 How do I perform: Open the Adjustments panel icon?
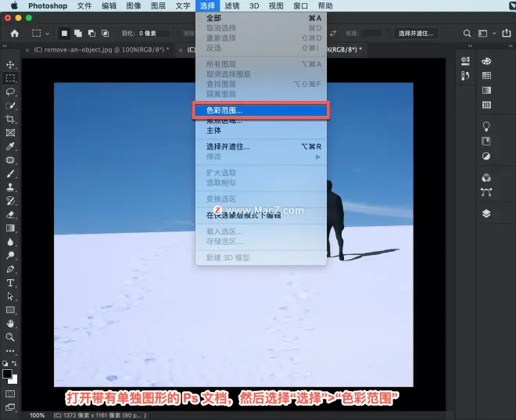486,156
